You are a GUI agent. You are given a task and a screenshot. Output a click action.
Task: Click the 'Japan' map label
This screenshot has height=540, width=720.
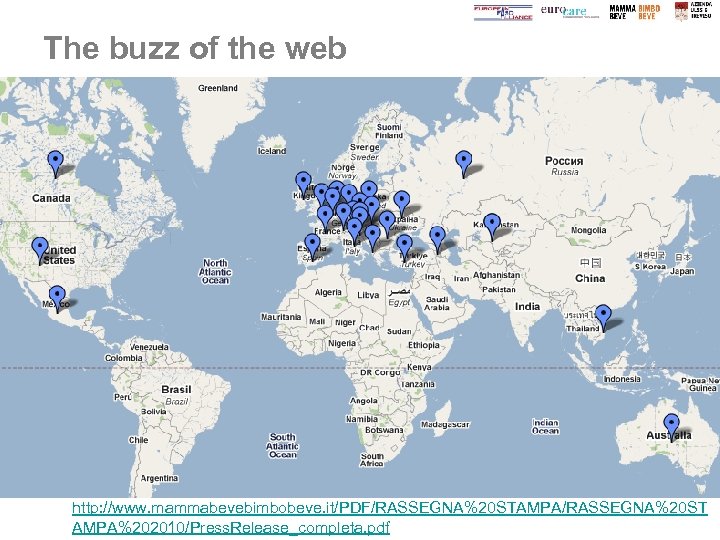682,271
